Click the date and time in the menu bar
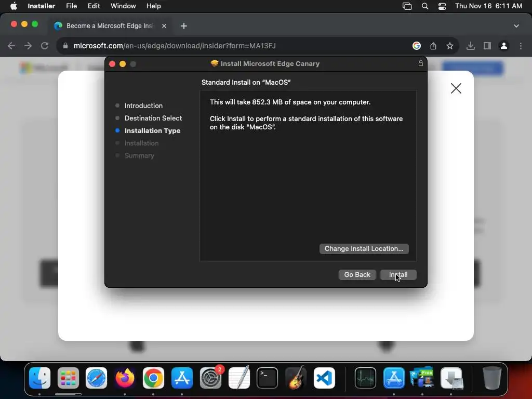 [488, 6]
